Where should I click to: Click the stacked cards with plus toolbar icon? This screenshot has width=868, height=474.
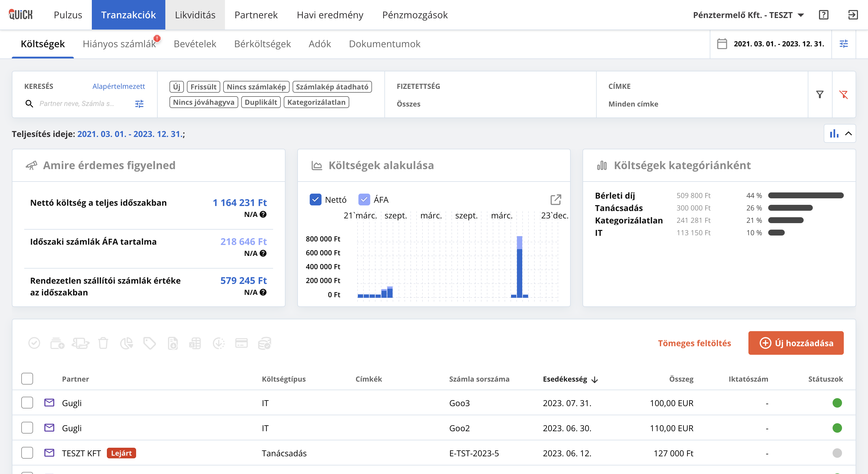tap(57, 343)
